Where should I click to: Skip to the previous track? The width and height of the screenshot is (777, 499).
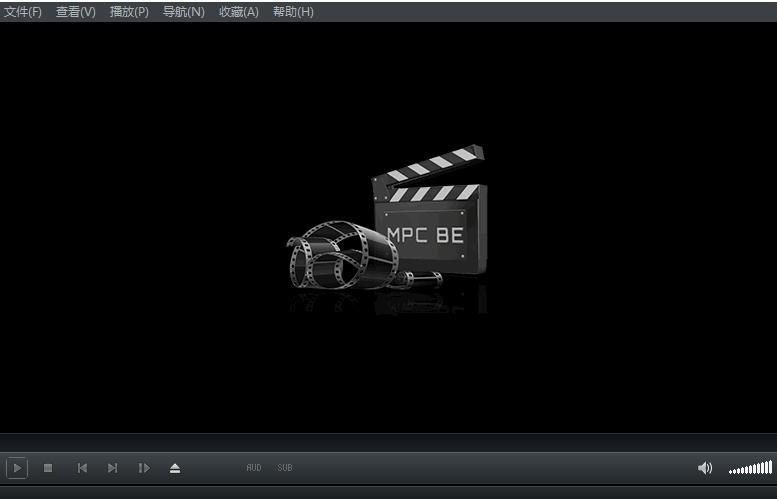(x=82, y=468)
